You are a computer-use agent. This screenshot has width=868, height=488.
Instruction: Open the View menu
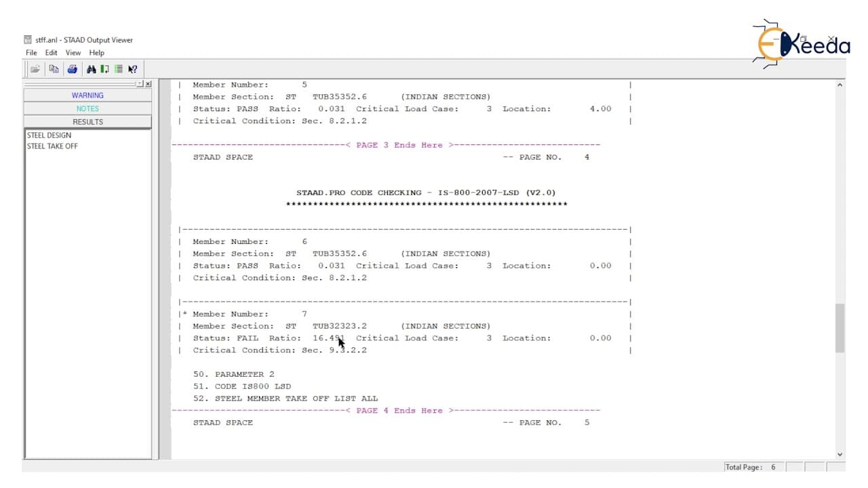point(73,53)
